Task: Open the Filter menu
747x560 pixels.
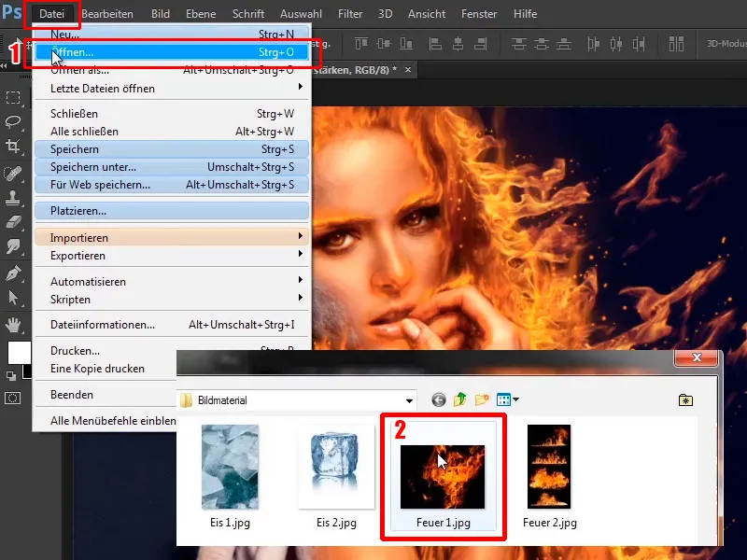Action: pyautogui.click(x=350, y=14)
